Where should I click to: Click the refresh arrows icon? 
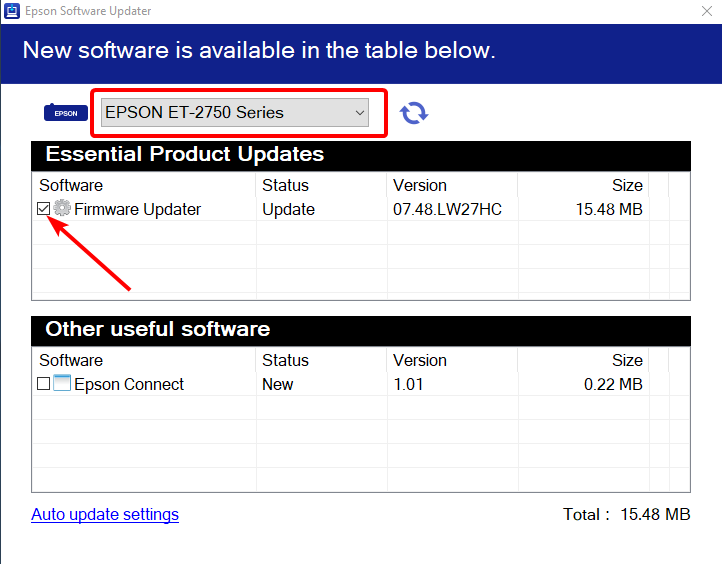tap(413, 113)
